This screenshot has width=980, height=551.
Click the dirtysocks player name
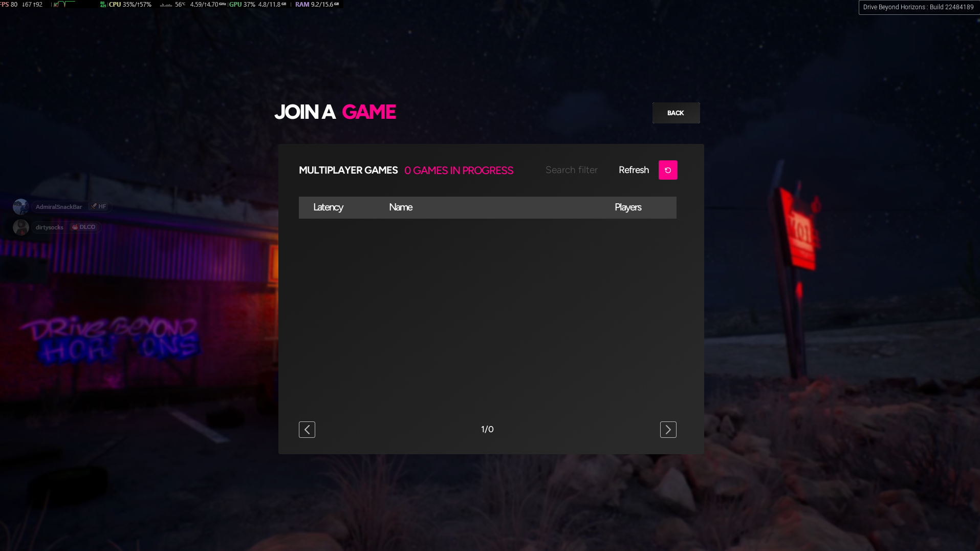pyautogui.click(x=50, y=227)
